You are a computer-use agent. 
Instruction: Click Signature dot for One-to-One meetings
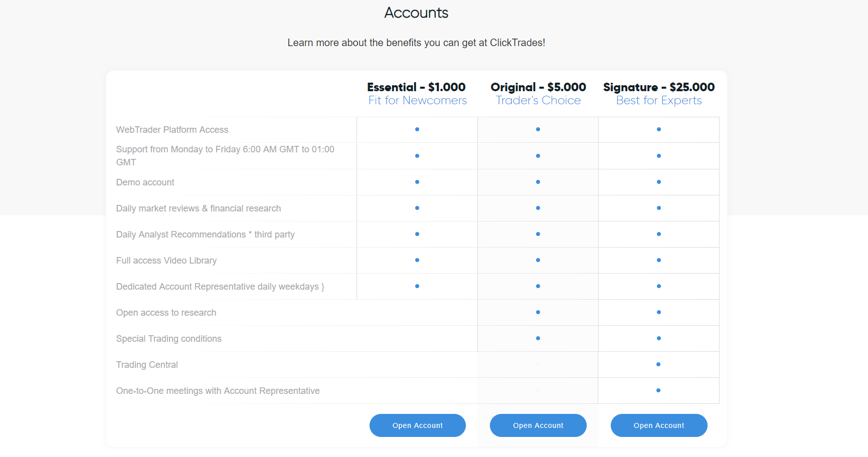click(x=658, y=390)
